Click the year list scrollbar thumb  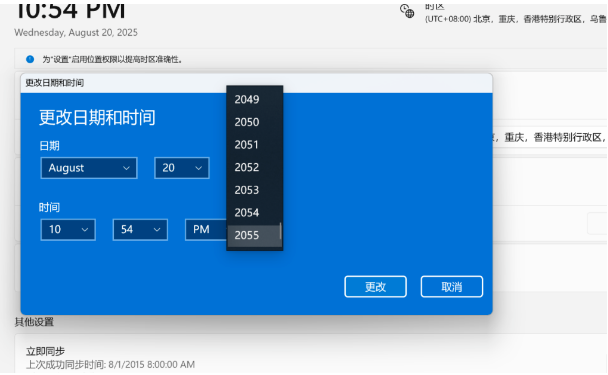click(x=280, y=231)
